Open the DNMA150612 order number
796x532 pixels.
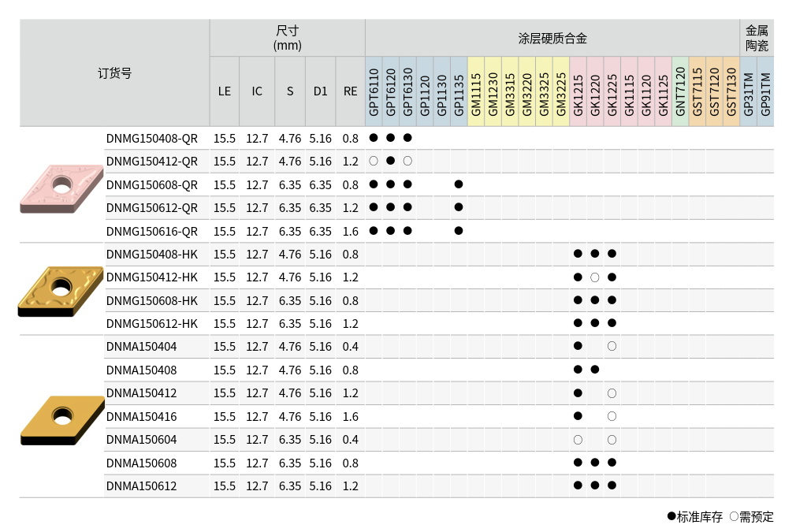[142, 486]
